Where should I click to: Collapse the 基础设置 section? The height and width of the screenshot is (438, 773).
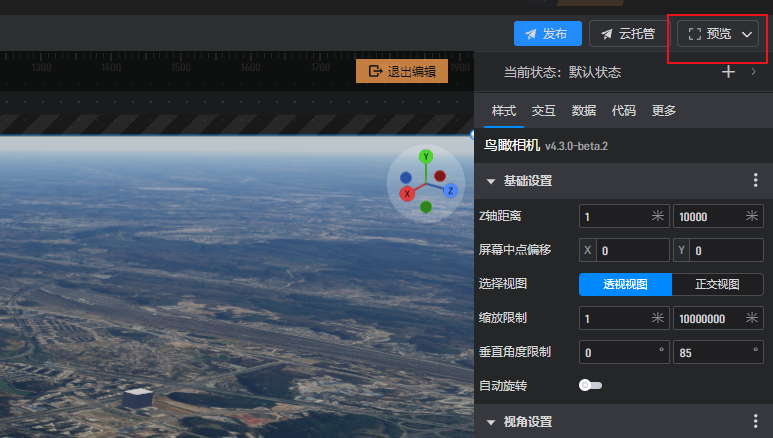[x=491, y=181]
